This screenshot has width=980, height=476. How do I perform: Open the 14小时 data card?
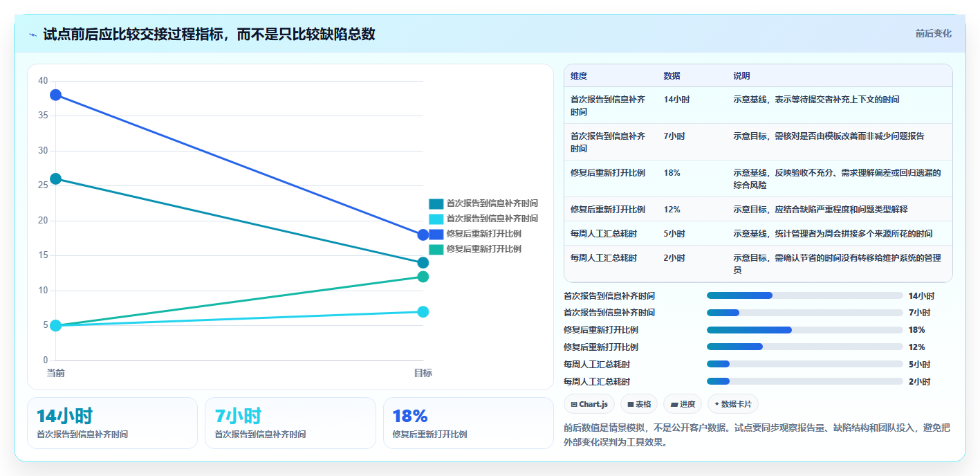tap(112, 423)
